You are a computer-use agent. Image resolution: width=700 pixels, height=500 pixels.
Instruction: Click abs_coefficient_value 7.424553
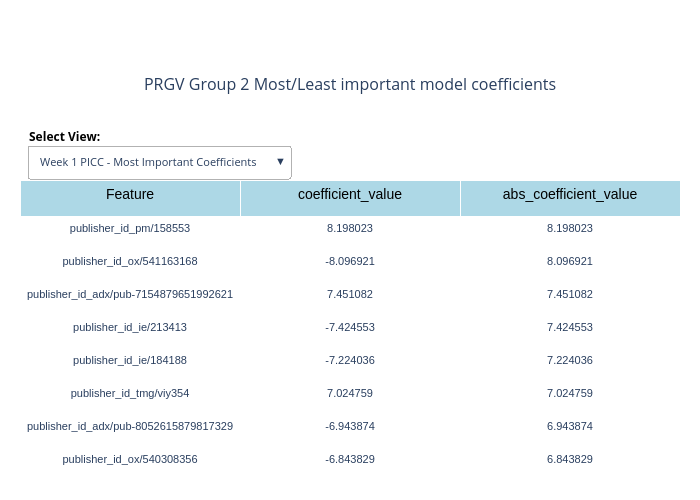[570, 327]
